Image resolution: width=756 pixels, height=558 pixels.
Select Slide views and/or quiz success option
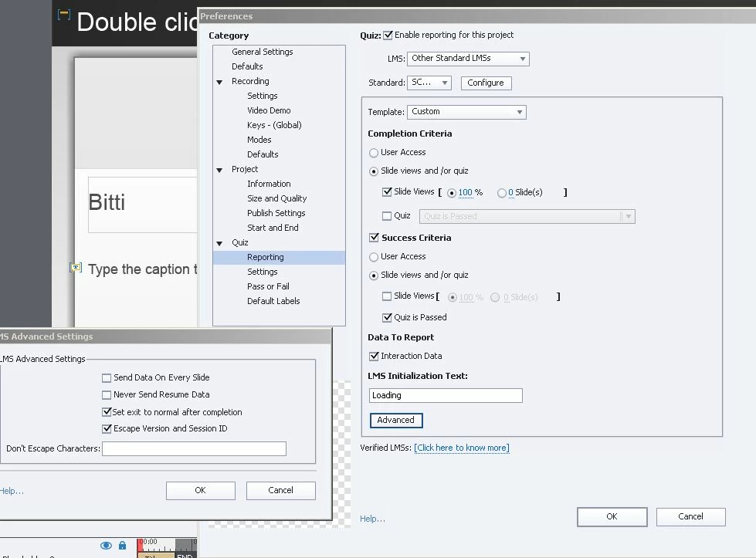[x=374, y=276]
